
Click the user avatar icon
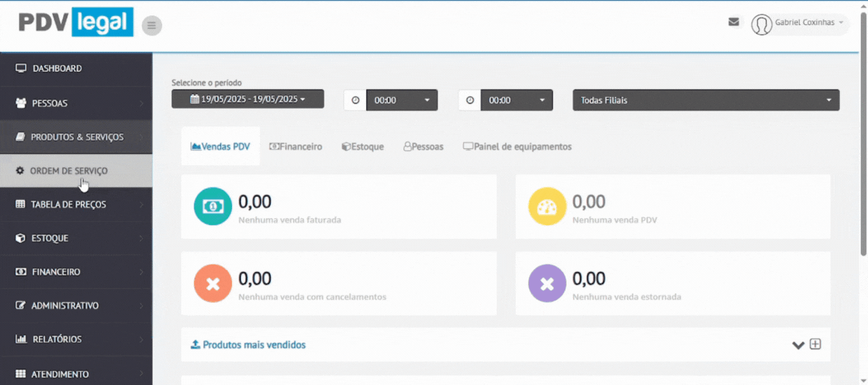[761, 24]
